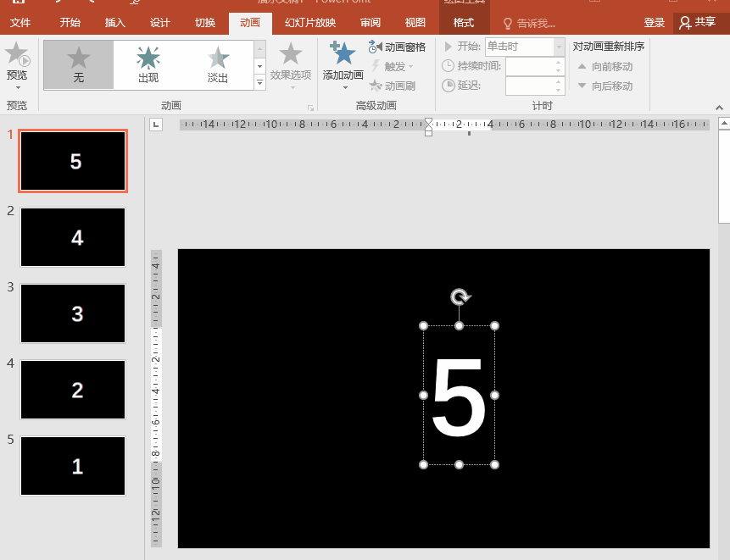Click the 触发 trigger lightning icon
The image size is (730, 560).
pyautogui.click(x=376, y=67)
